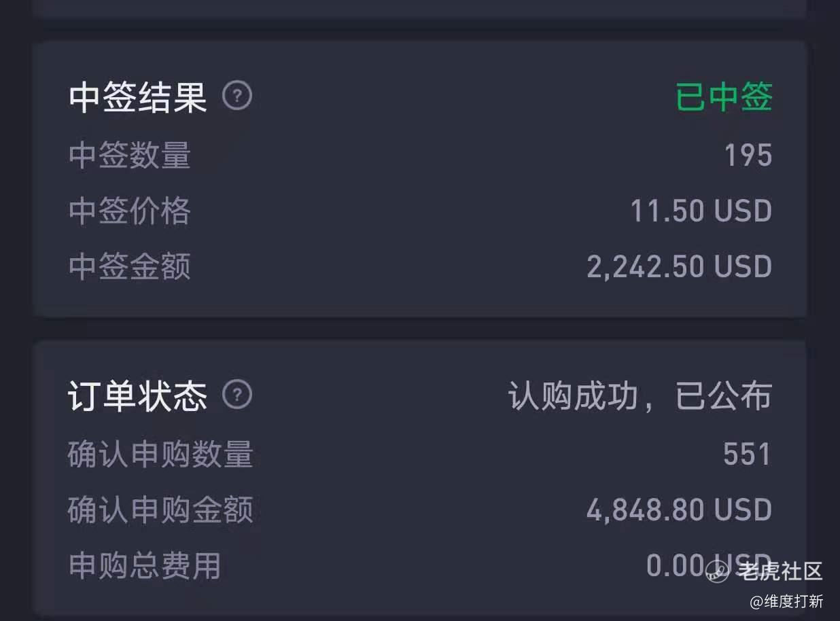Tap the green 已中签 status text

[724, 98]
